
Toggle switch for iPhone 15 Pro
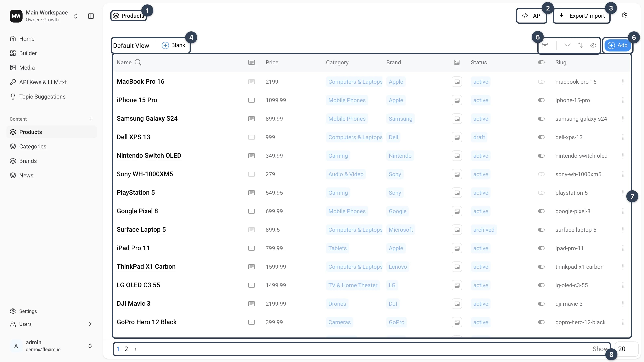(x=541, y=100)
